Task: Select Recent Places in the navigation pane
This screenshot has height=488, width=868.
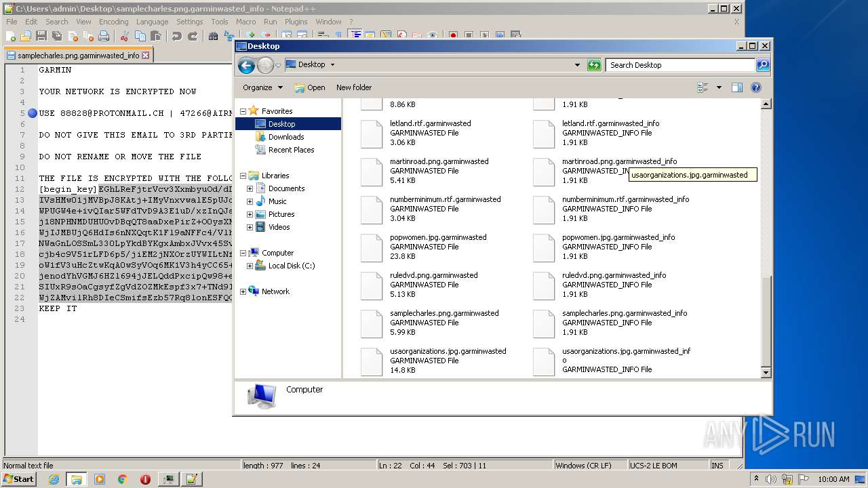Action: (291, 150)
